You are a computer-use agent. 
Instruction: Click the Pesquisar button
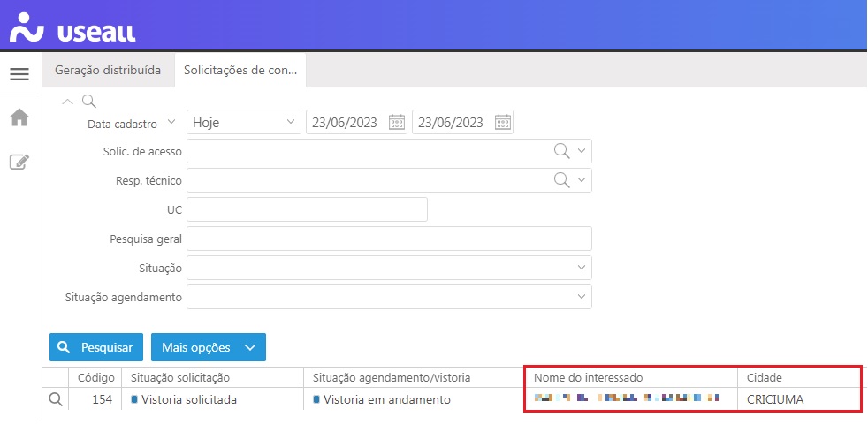(x=96, y=347)
